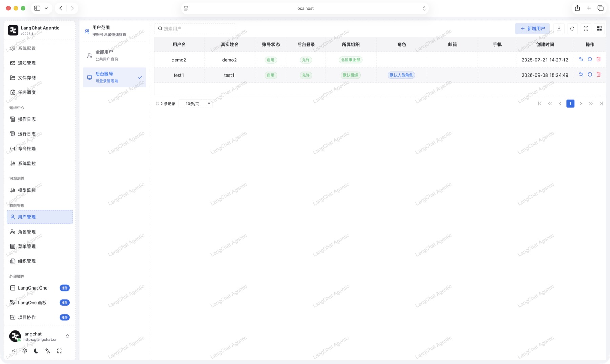Jump back several pages double-left arrow
610x364 pixels.
(550, 104)
